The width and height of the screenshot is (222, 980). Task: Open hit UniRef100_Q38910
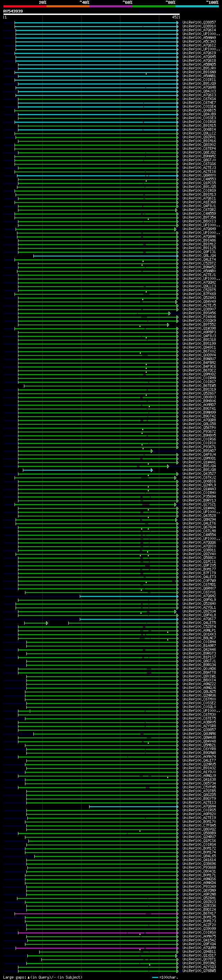coord(199,26)
